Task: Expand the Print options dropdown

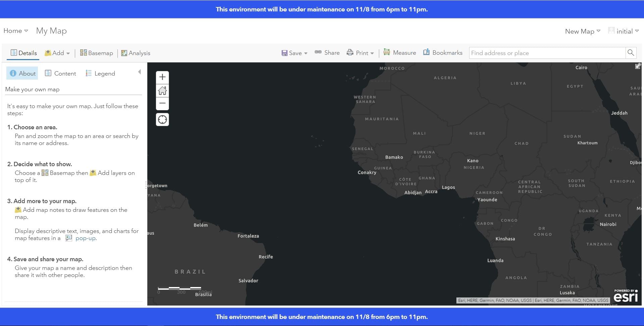Action: 360,53
